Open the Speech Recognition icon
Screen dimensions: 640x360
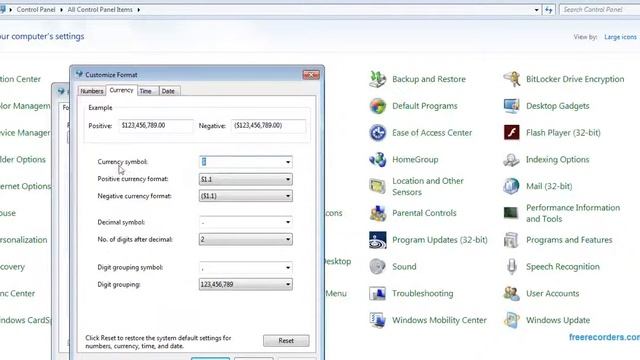511,267
